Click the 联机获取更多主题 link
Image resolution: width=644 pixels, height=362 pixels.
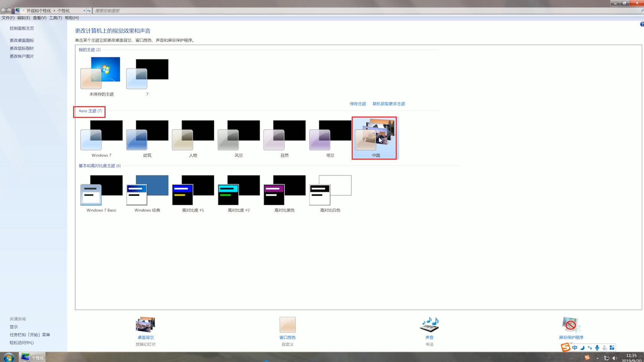pos(389,104)
